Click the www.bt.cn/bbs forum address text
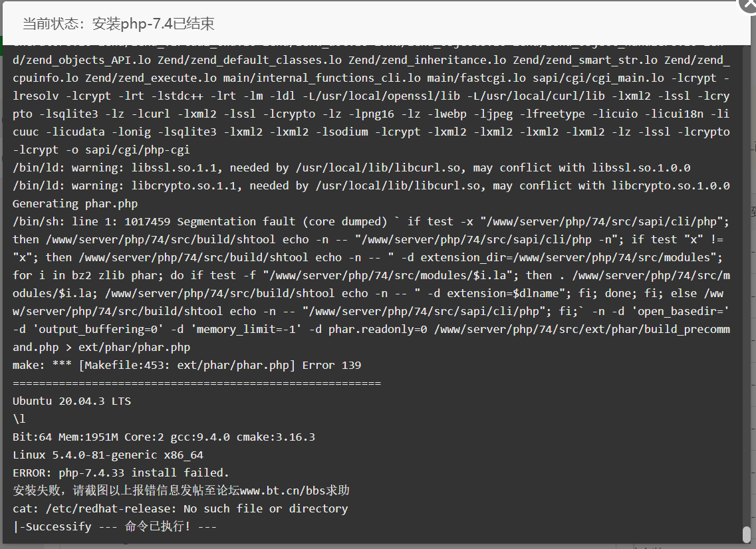 pyautogui.click(x=295, y=491)
